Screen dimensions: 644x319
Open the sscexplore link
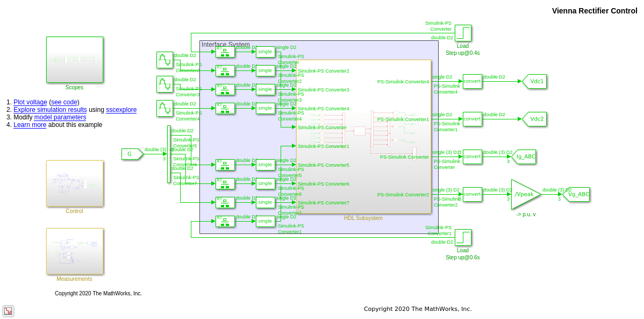[121, 110]
